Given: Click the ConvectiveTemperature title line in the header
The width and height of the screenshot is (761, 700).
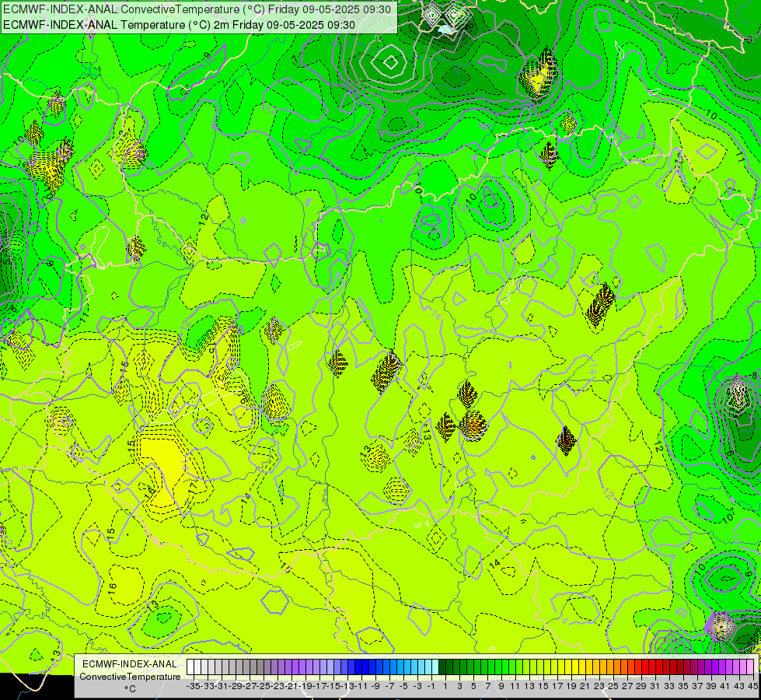Looking at the screenshot, I should (x=197, y=9).
